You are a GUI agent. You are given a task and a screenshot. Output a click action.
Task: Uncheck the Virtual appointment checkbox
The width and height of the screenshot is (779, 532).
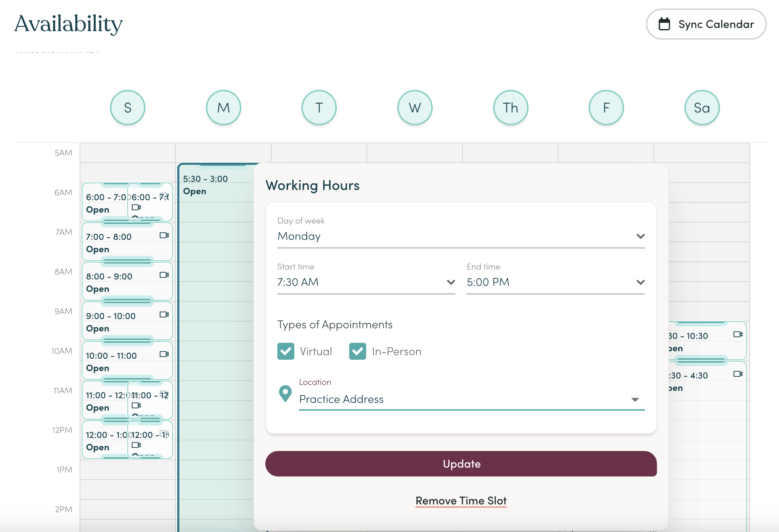(286, 351)
